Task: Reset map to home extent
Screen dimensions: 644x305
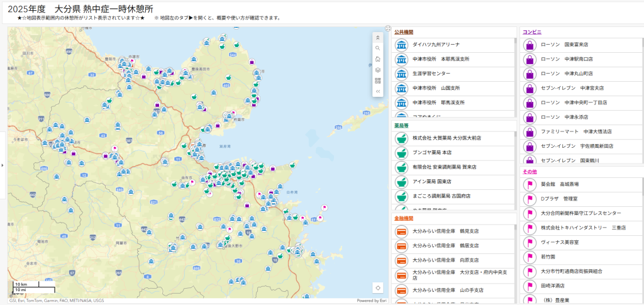Action: [378, 59]
